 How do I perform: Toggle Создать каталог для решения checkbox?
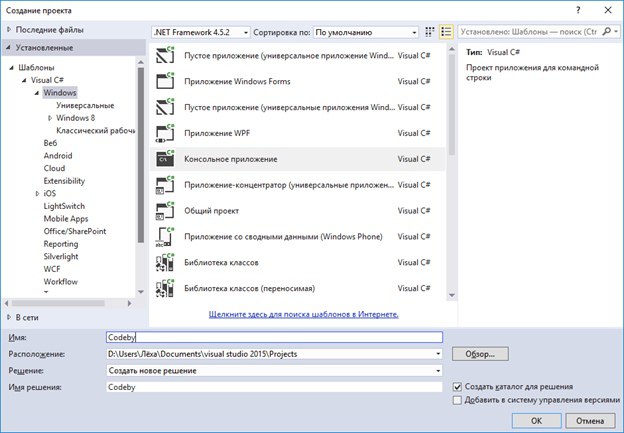[457, 386]
